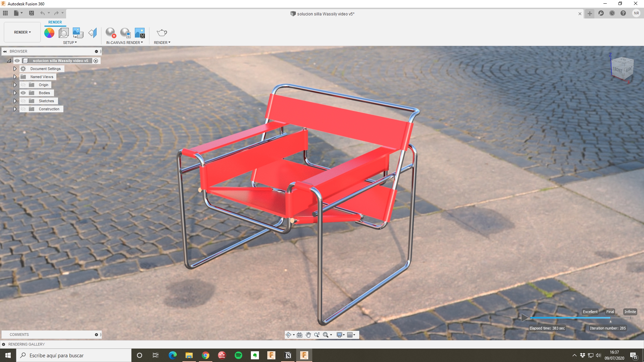Open the Decal tool
This screenshot has height=362, width=644.
coord(78,33)
